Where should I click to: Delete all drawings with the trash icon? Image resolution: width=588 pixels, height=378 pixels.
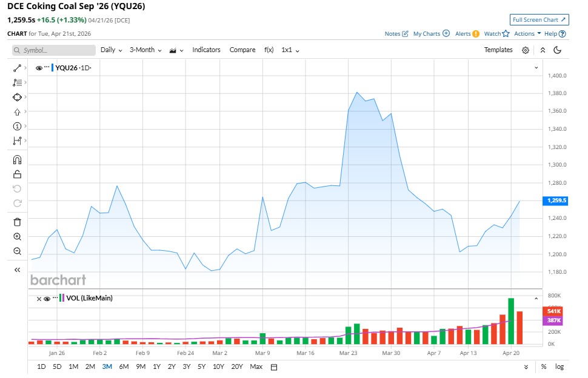[16, 222]
